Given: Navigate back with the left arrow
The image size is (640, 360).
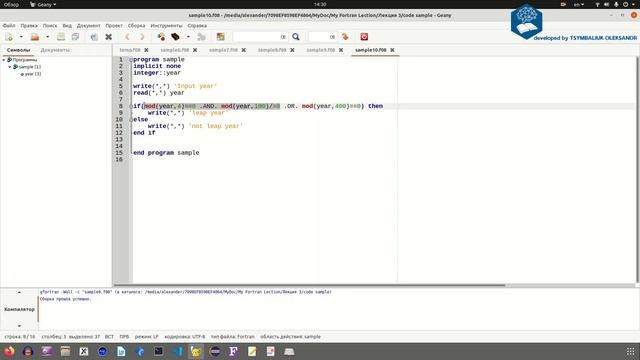Looking at the screenshot, I should click(x=127, y=37).
